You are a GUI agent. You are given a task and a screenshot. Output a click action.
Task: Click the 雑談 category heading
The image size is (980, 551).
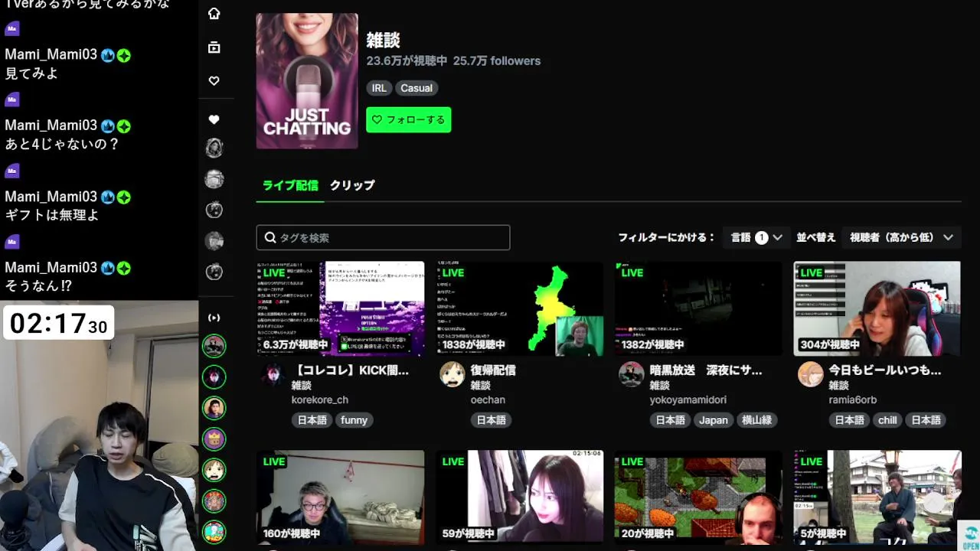pyautogui.click(x=383, y=40)
